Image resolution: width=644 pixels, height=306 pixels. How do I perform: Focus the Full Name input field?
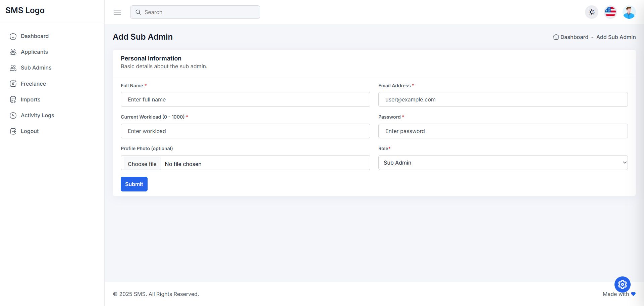(x=245, y=99)
